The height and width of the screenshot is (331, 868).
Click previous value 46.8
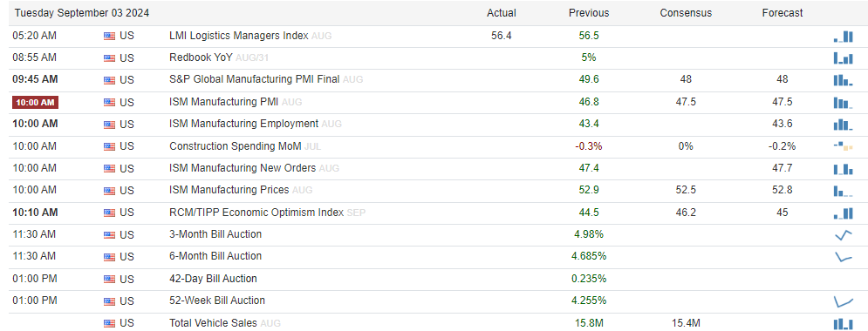[x=589, y=102]
